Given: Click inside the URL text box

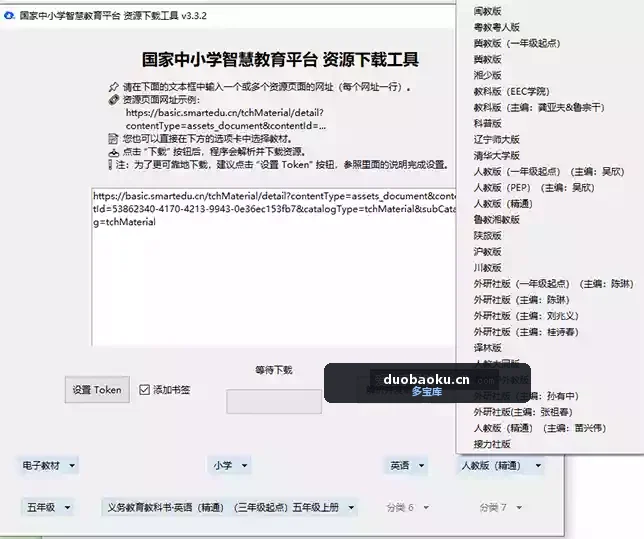Looking at the screenshot, I should pos(274,267).
